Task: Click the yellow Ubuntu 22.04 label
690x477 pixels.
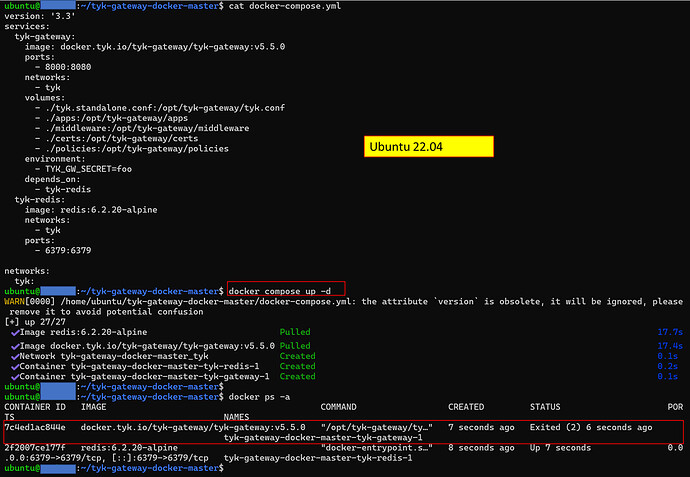Action: pyautogui.click(x=430, y=146)
